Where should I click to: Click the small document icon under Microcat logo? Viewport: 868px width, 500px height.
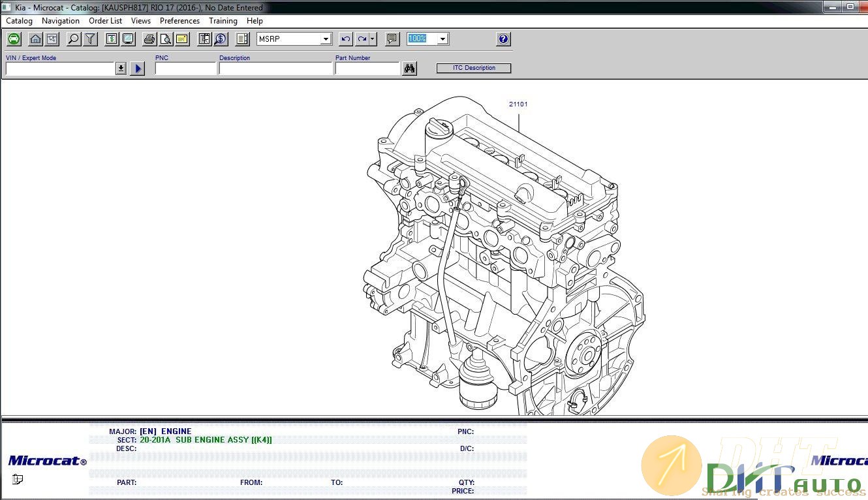click(18, 479)
